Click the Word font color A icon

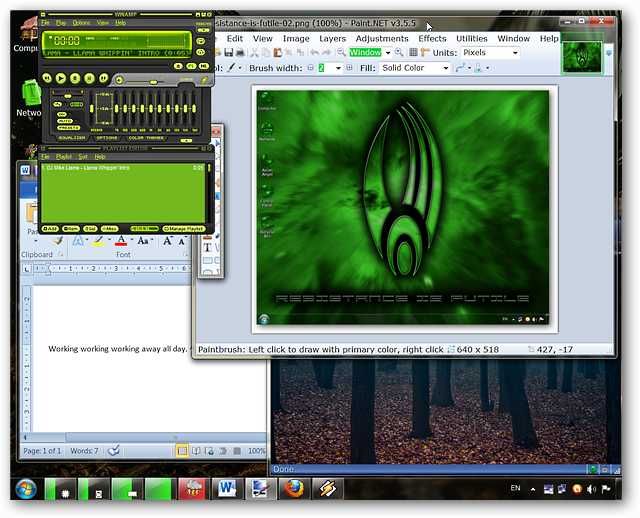121,240
